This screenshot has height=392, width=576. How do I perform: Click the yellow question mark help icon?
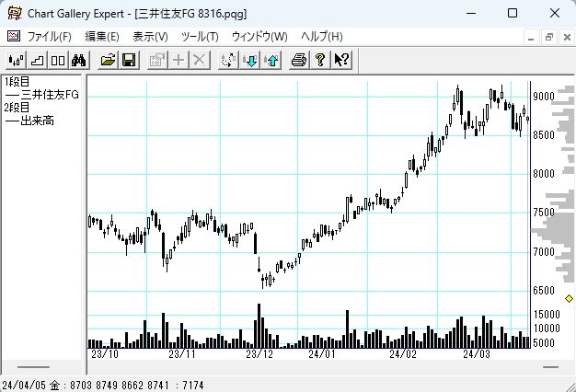(320, 60)
